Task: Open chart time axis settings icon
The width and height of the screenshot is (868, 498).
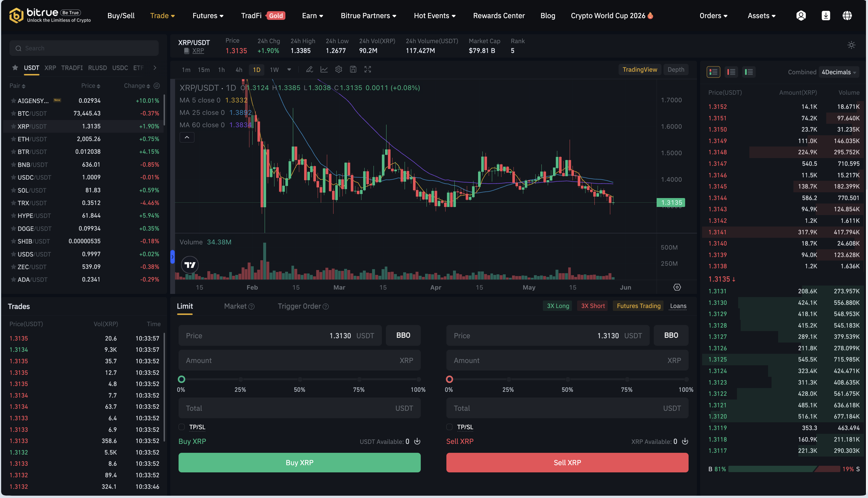Action: click(x=677, y=287)
